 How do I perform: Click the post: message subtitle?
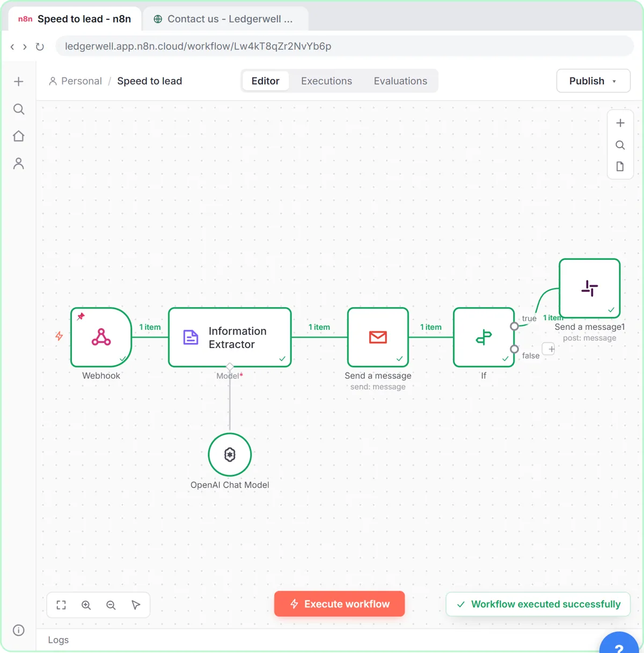coord(589,338)
